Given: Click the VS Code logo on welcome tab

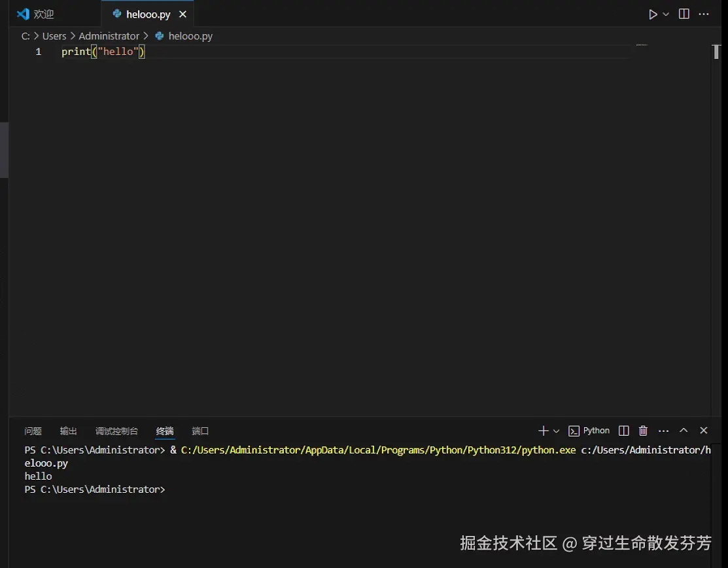Looking at the screenshot, I should coord(23,14).
